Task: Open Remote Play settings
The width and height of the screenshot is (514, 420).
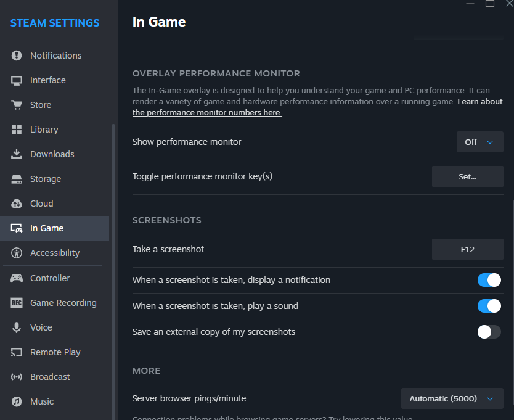Action: click(x=54, y=352)
